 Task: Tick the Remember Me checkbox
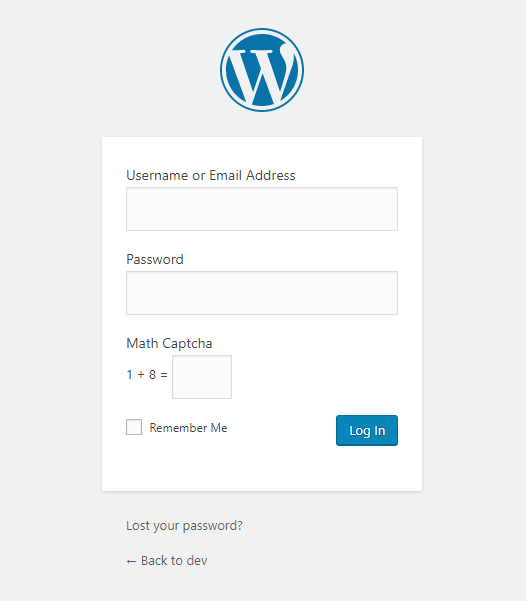tap(134, 427)
